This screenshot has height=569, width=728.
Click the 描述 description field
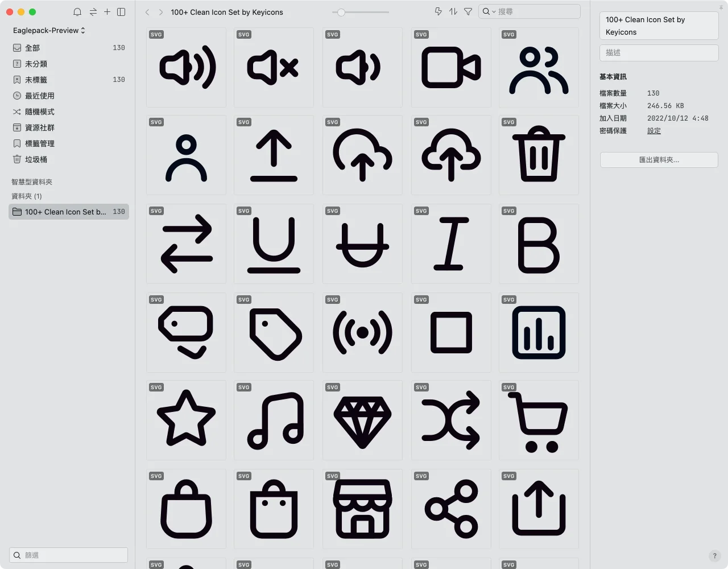pyautogui.click(x=659, y=53)
